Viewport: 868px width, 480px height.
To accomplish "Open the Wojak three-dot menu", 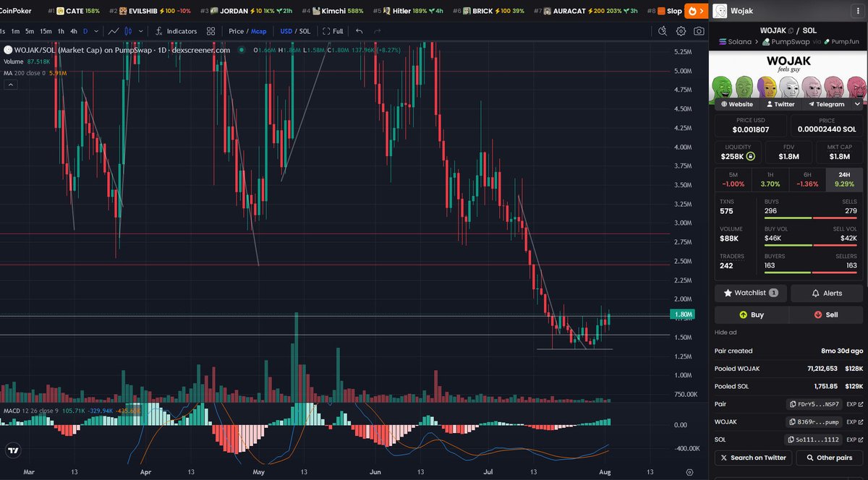I will (x=859, y=11).
